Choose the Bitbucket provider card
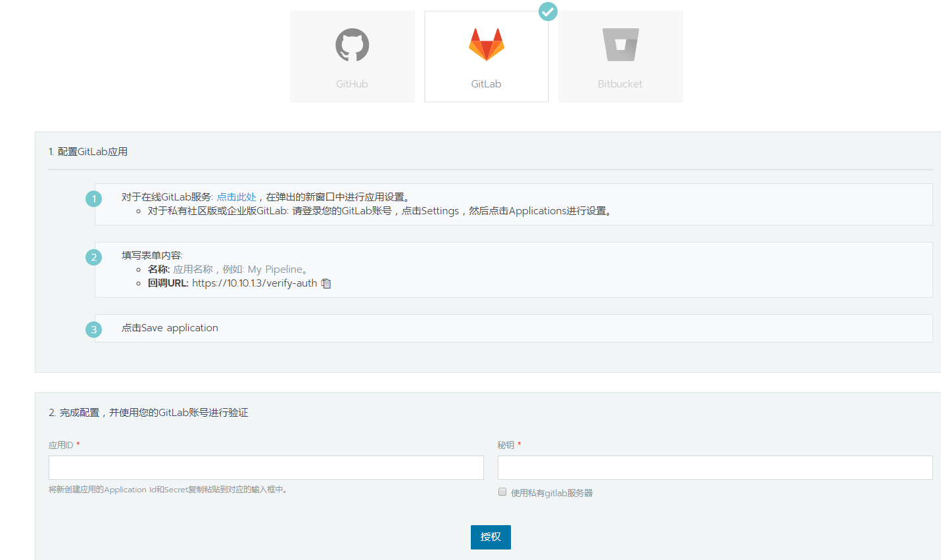The height and width of the screenshot is (560, 941). point(621,57)
